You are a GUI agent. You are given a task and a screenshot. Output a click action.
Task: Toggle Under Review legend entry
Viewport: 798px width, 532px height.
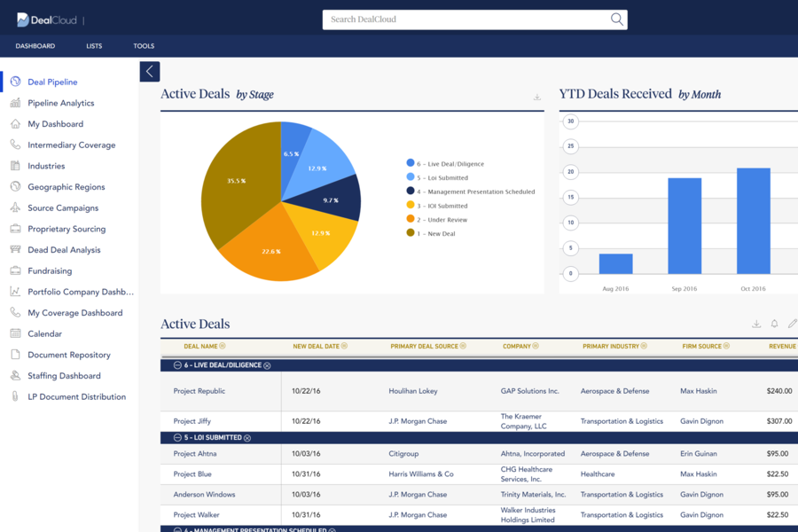(436, 219)
